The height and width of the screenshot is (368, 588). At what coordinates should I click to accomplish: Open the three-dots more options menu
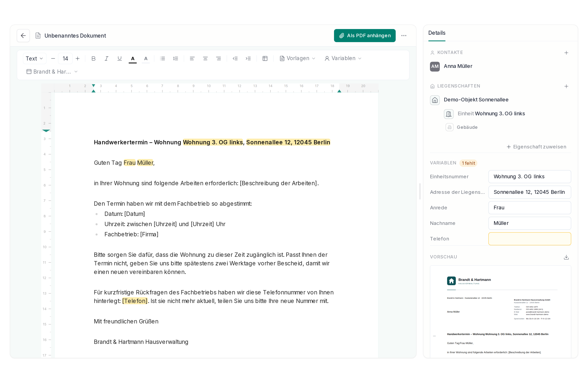[x=404, y=36]
